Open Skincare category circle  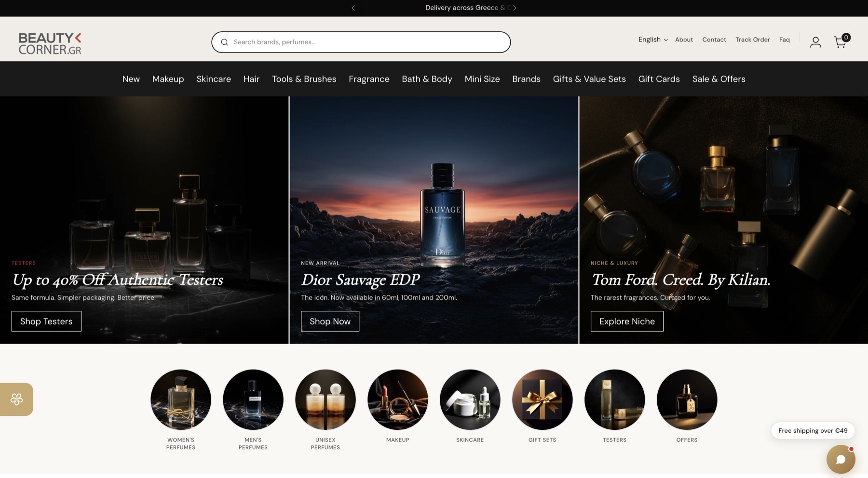pyautogui.click(x=470, y=399)
